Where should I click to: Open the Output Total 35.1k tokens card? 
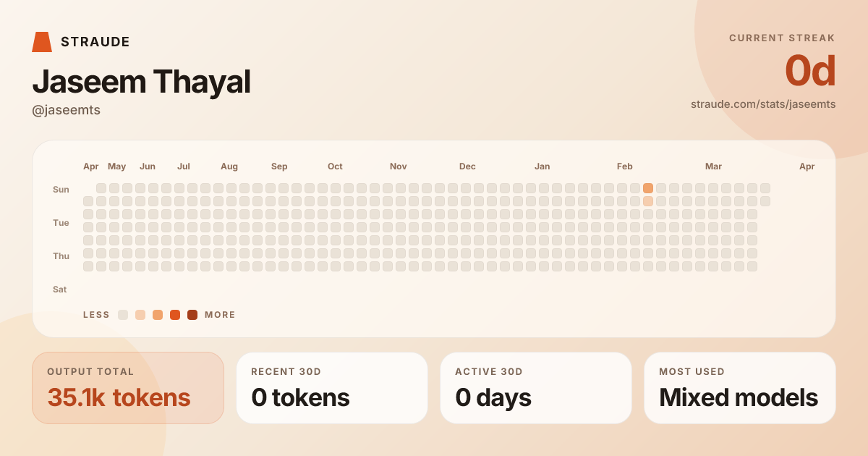point(128,388)
